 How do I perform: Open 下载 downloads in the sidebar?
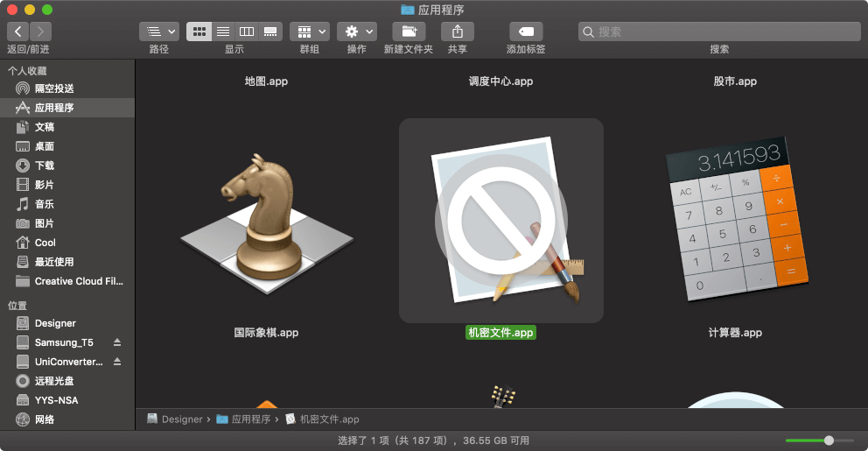[67, 166]
